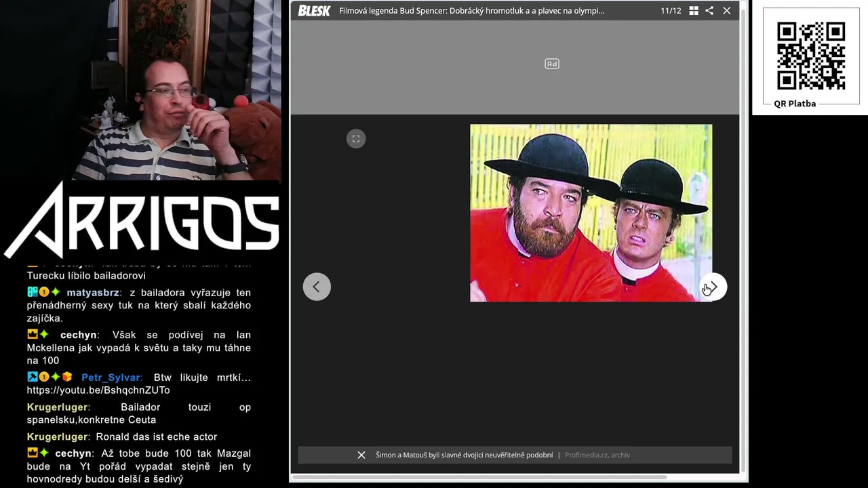Click the photo counter 11/12
The image size is (868, 488).
[x=671, y=11]
